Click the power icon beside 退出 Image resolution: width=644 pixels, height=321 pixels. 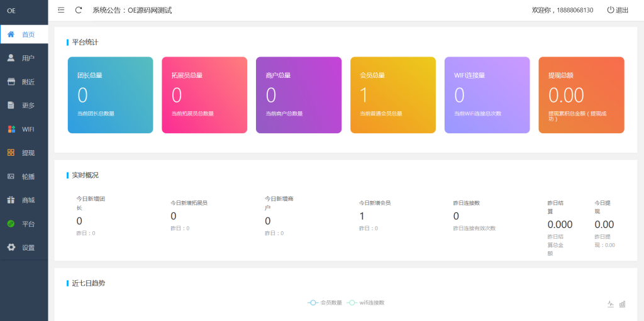tap(610, 10)
